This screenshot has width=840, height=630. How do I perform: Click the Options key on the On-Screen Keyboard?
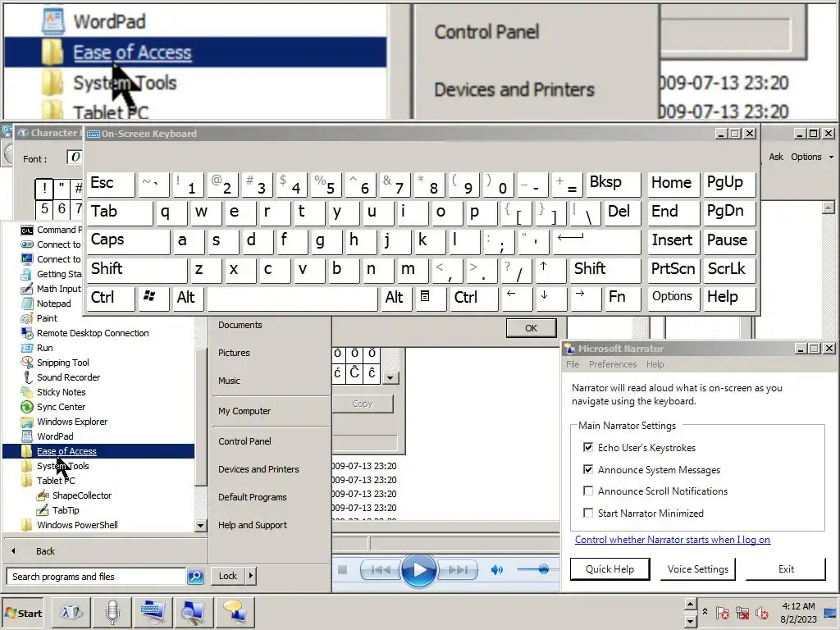pos(673,297)
